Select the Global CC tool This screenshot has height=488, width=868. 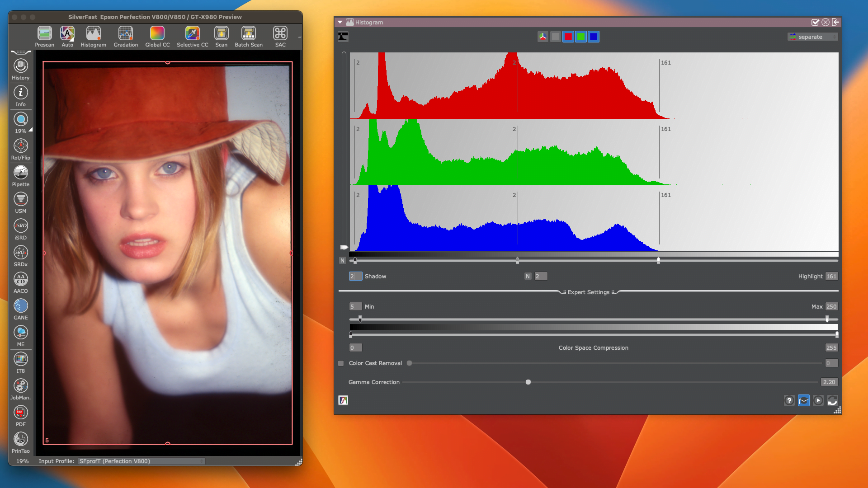click(157, 36)
